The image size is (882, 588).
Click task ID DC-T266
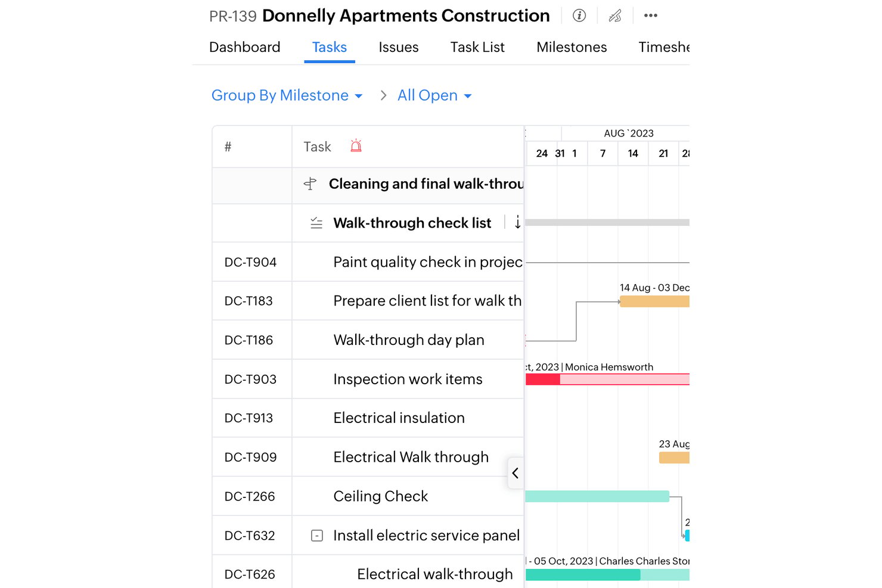tap(250, 496)
